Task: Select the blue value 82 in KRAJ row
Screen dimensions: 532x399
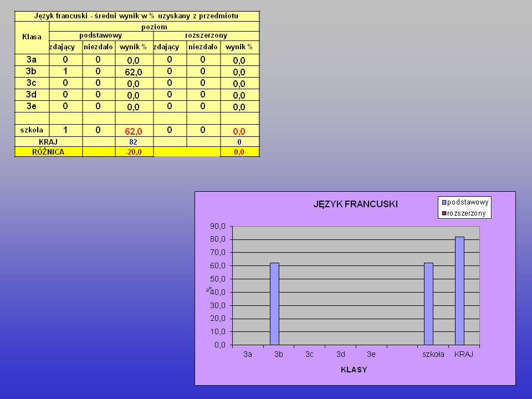Action: point(133,142)
